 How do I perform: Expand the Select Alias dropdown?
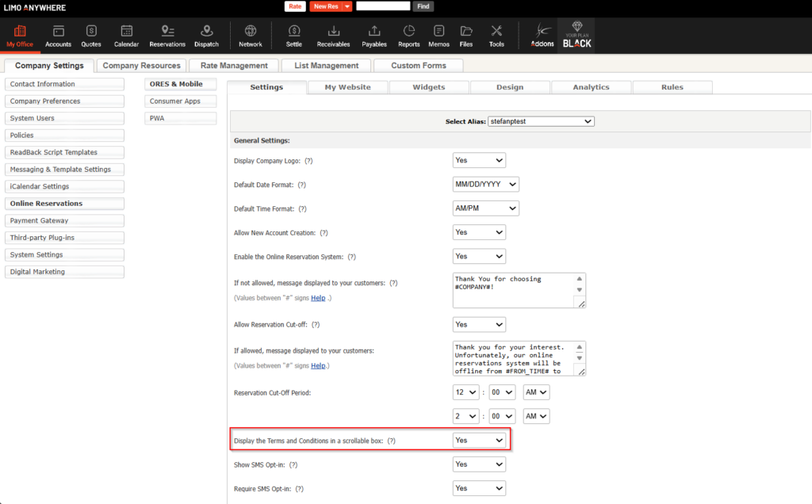[x=541, y=121]
